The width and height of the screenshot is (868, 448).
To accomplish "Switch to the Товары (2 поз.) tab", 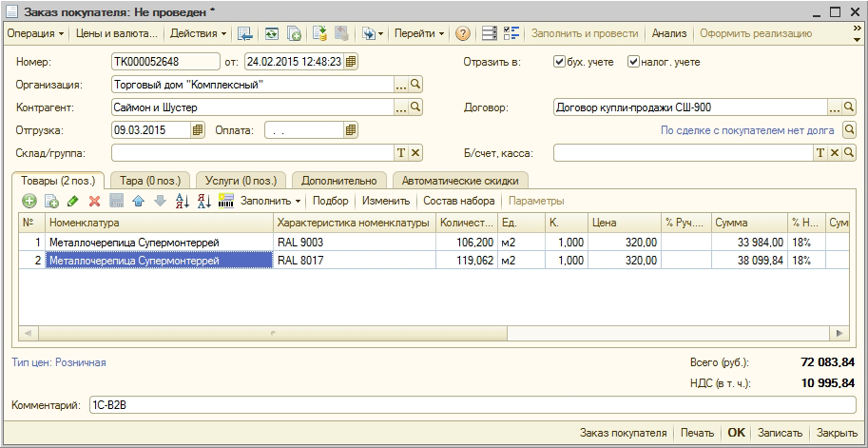I will pyautogui.click(x=58, y=181).
